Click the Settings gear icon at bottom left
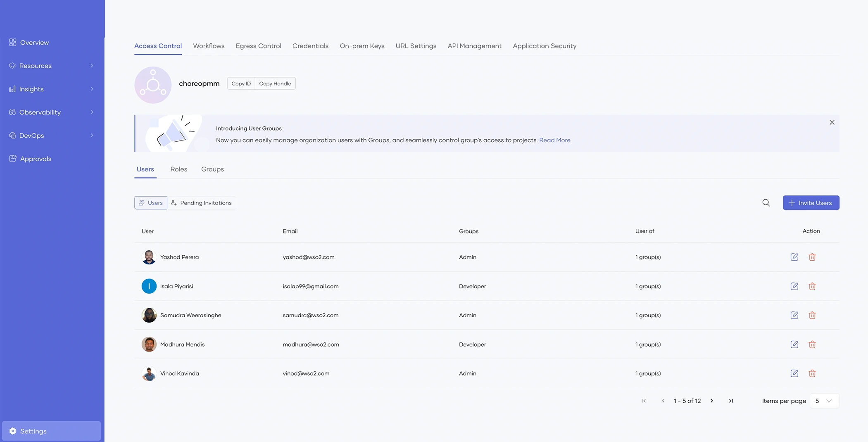The width and height of the screenshot is (868, 442). click(x=12, y=431)
